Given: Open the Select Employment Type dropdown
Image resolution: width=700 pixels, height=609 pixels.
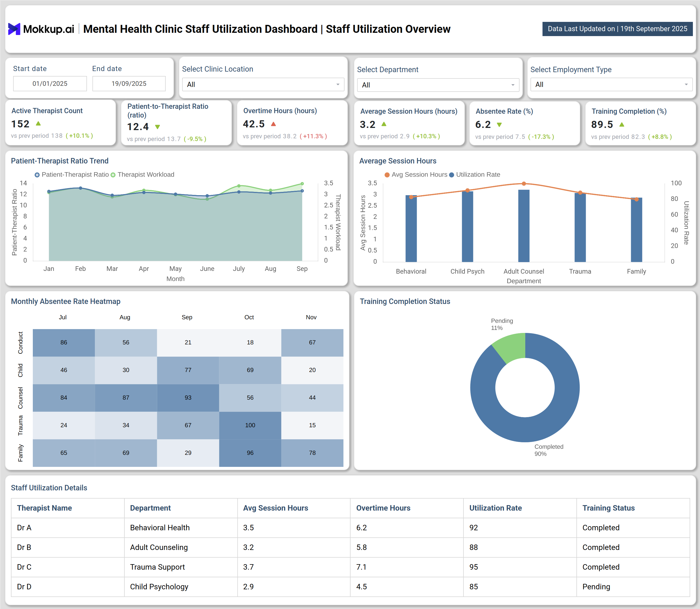Looking at the screenshot, I should 611,85.
